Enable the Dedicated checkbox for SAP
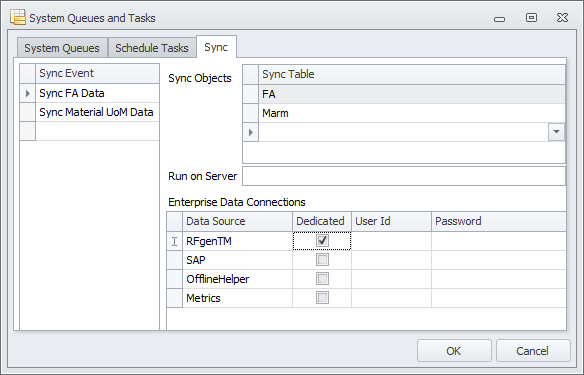584x375 pixels. (x=322, y=260)
